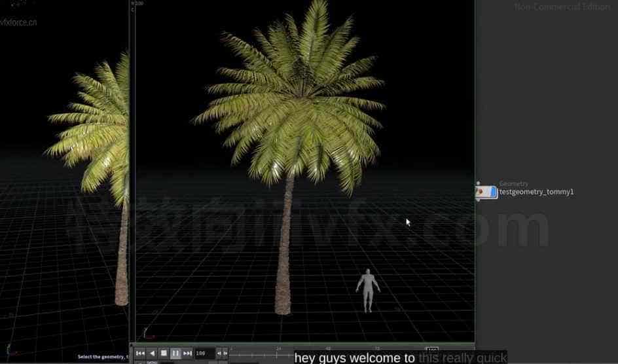Viewport: 618px width, 364px height.
Task: Select the grey Tommy figure in viewport
Action: tap(368, 291)
